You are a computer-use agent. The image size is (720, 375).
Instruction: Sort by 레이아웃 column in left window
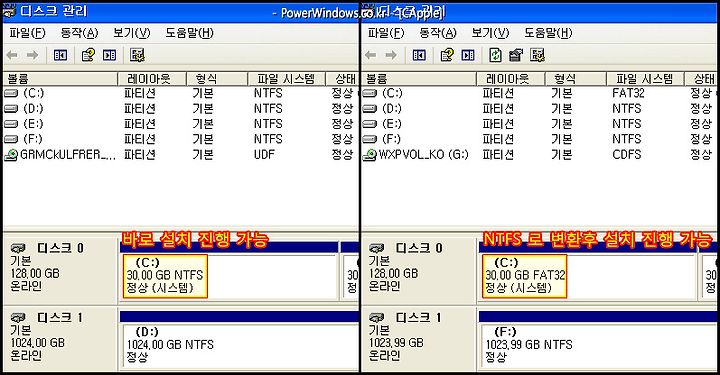(x=152, y=79)
